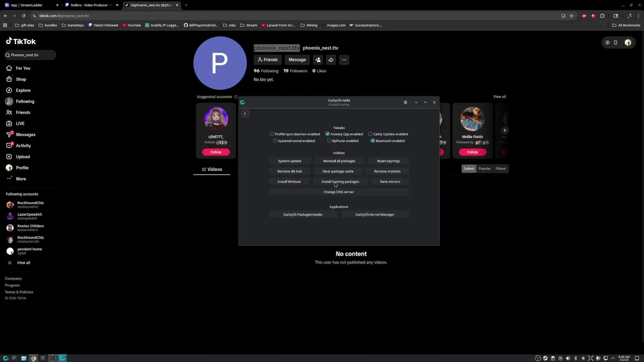The image size is (644, 362).
Task: Click the add-friend person icon on profile
Action: (x=318, y=60)
